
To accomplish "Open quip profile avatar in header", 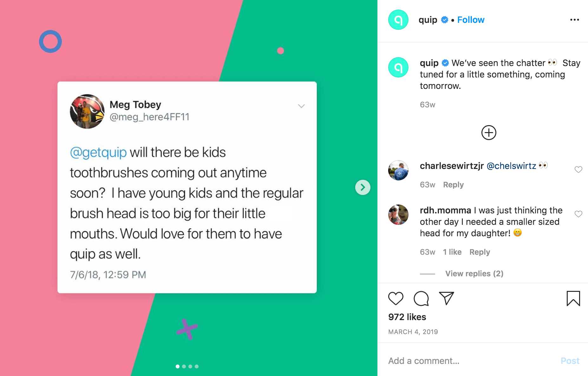I will point(398,20).
